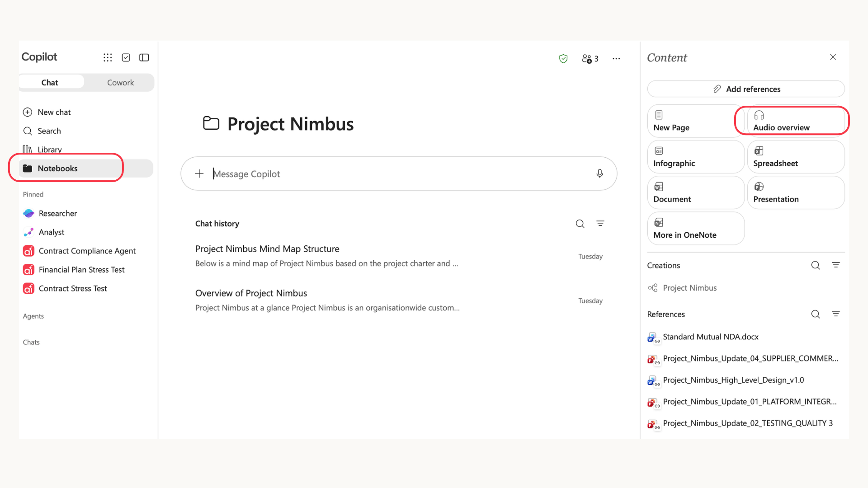Open the shared members icon showing 3
868x488 pixels.
(590, 59)
